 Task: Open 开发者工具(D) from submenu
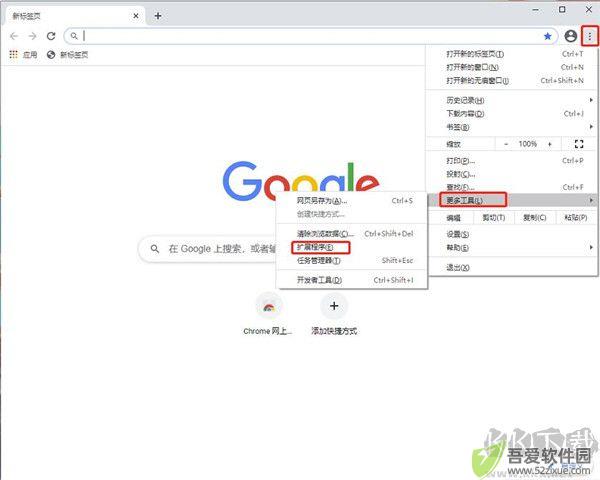click(x=352, y=280)
